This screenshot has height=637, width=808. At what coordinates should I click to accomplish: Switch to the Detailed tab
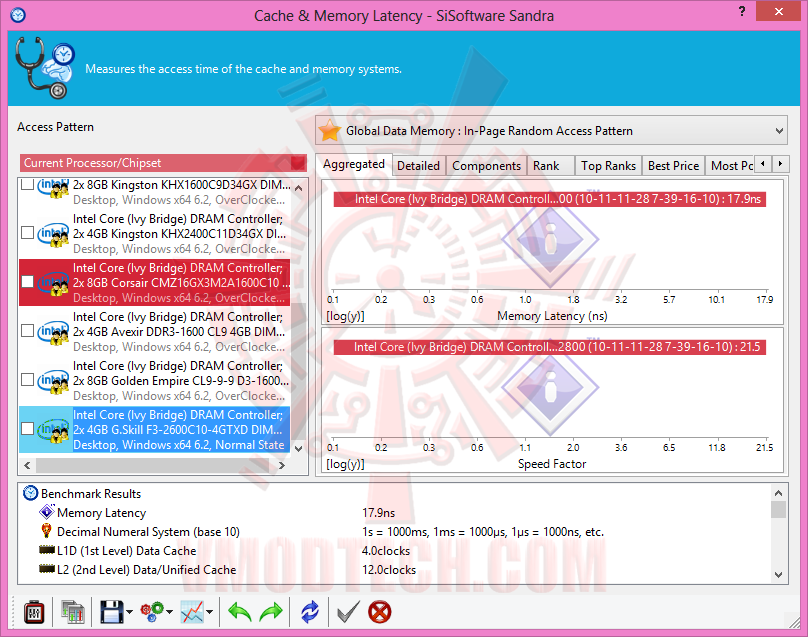[418, 166]
